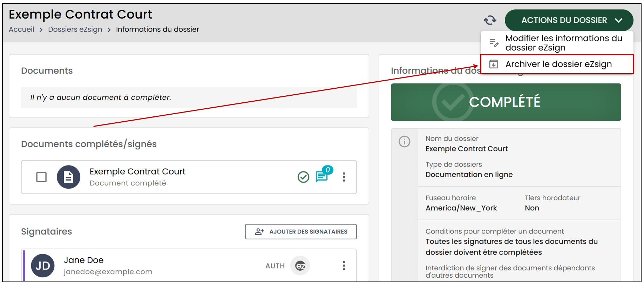
Task: Click the JD avatar circle
Action: 43,266
